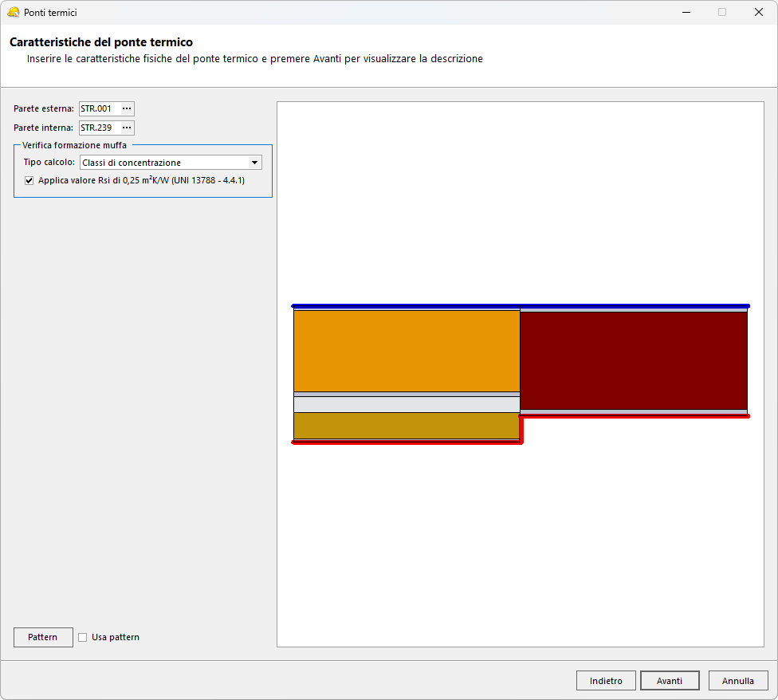Viewport: 778px width, 700px height.
Task: Go back with the Indietro button
Action: point(606,681)
